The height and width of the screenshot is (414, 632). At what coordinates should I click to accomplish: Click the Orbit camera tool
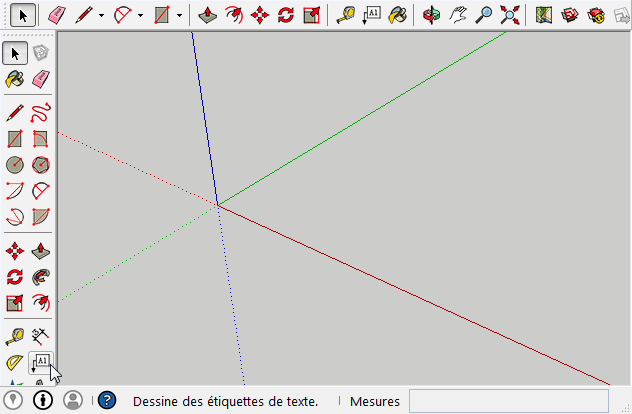tap(431, 15)
